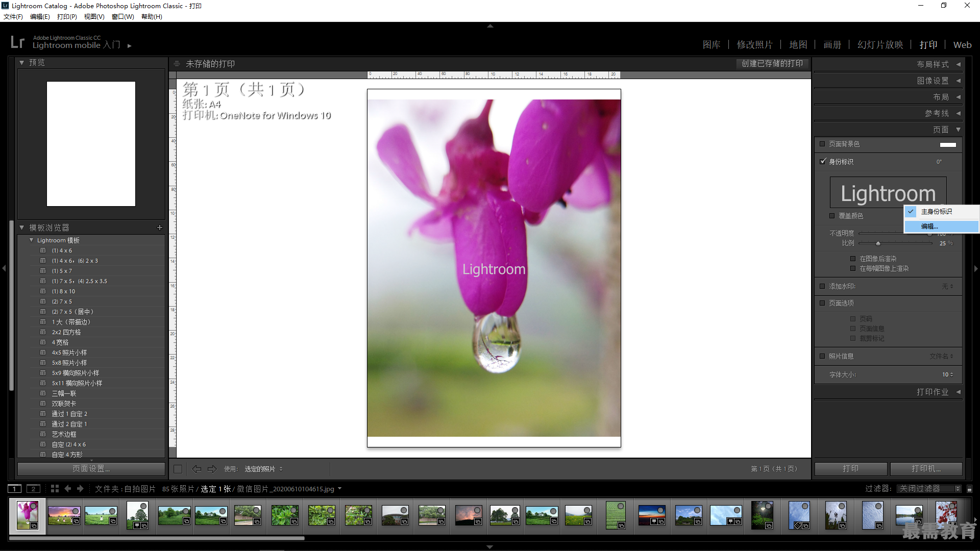Collapse left panel with left edge arrow
The image size is (980, 551).
point(4,268)
